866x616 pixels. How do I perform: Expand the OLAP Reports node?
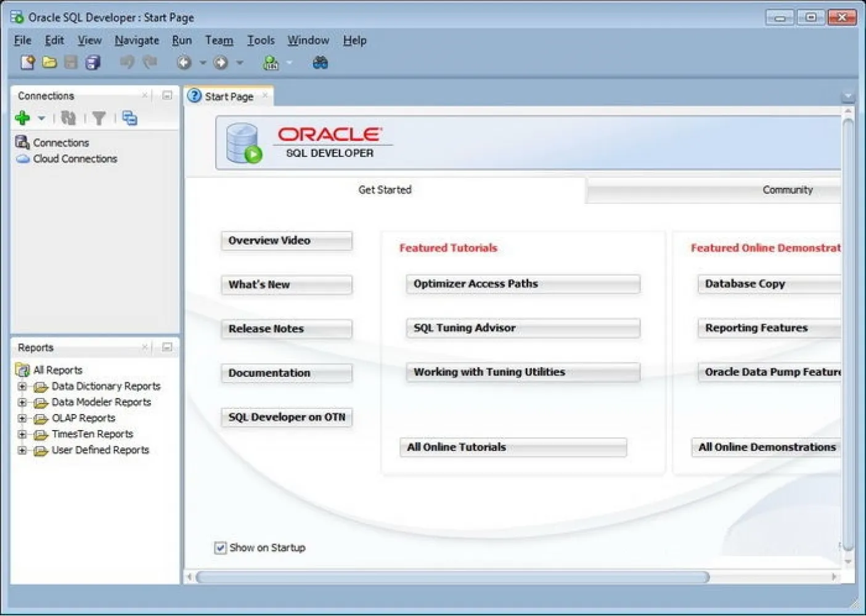[22, 418]
